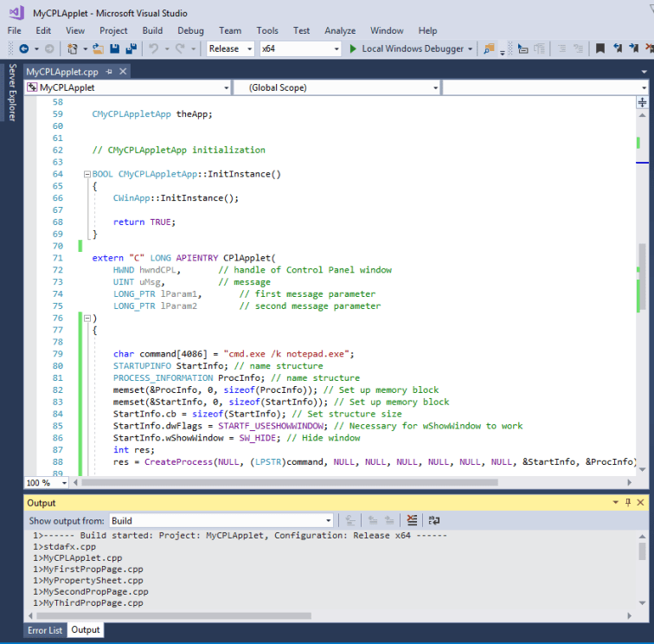Clear all output with Clear All icon
This screenshot has width=654, height=644.
coord(412,520)
